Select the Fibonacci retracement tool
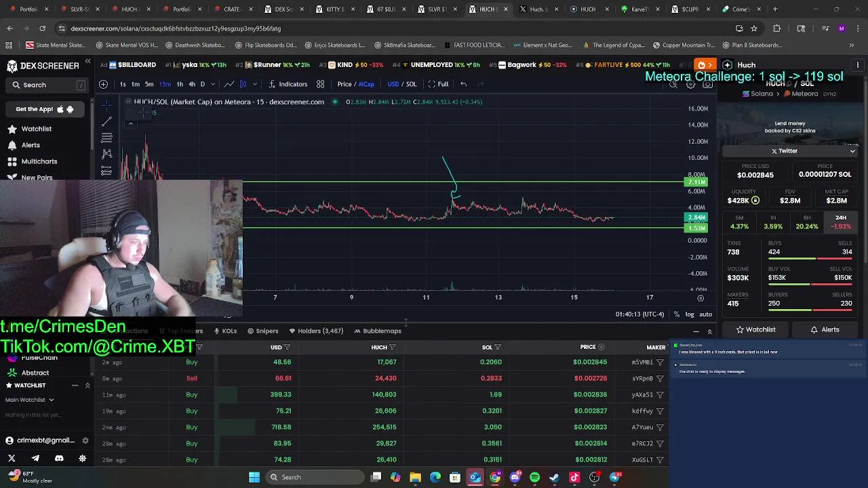 pyautogui.click(x=106, y=138)
